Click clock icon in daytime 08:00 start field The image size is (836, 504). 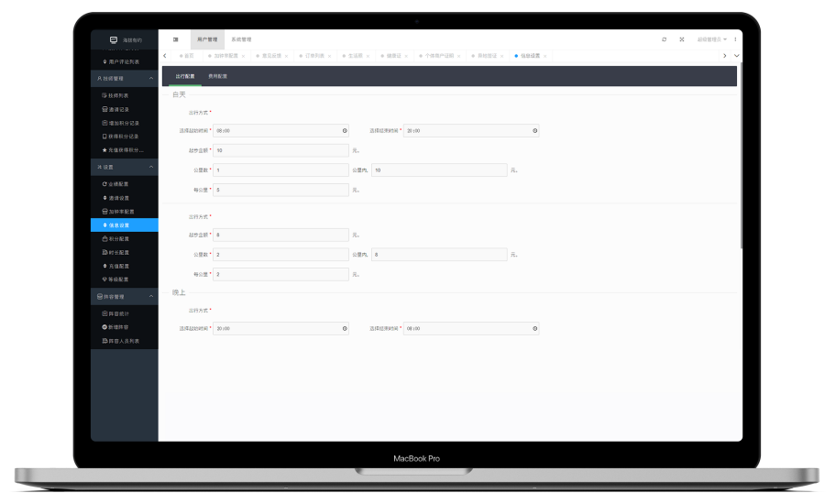pos(345,131)
